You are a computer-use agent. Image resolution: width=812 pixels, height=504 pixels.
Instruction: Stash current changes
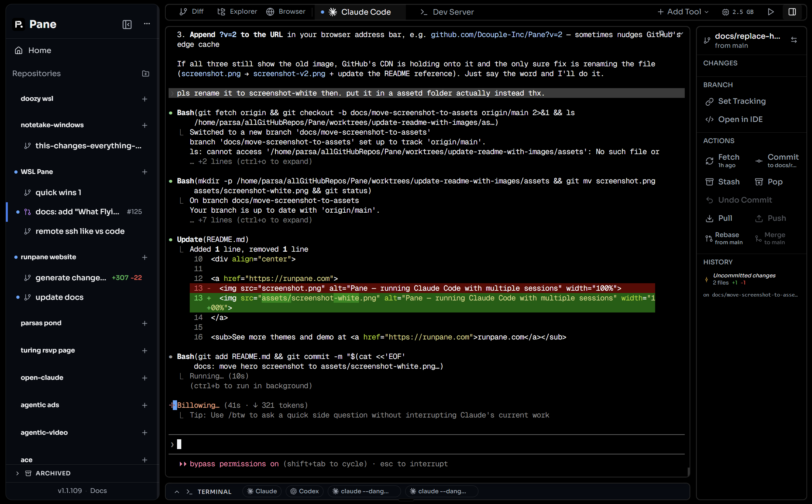point(723,182)
